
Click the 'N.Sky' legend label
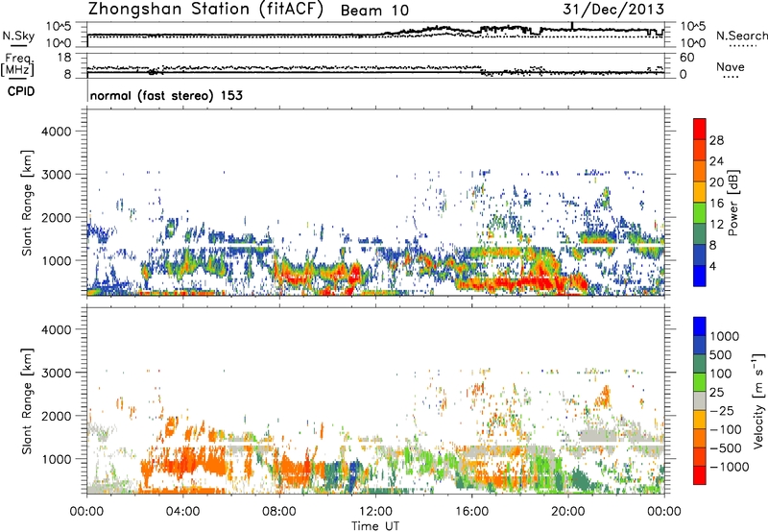[18, 36]
